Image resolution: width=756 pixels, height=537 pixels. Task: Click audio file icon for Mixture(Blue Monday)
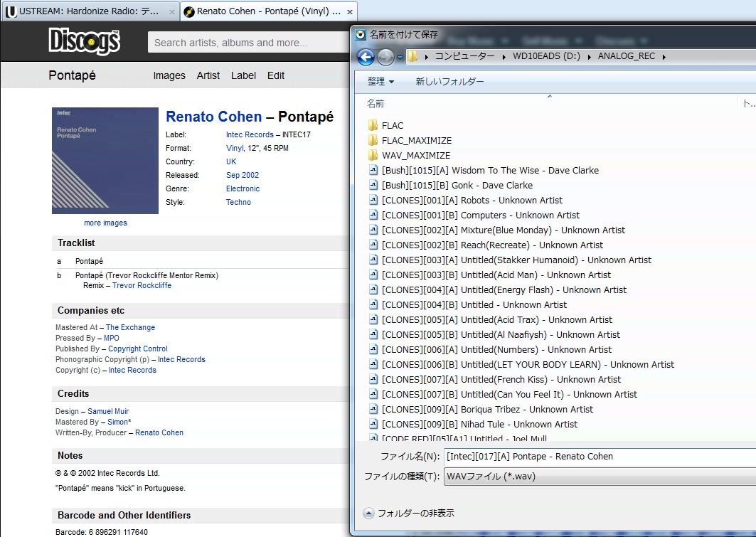click(x=373, y=230)
